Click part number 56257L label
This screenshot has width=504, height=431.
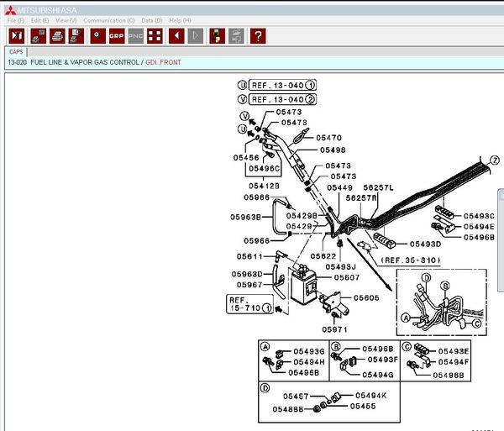(378, 188)
